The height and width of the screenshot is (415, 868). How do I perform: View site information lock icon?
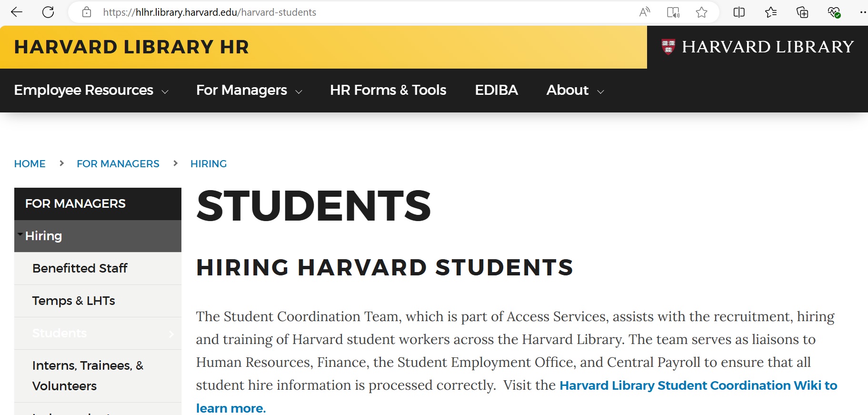click(87, 12)
